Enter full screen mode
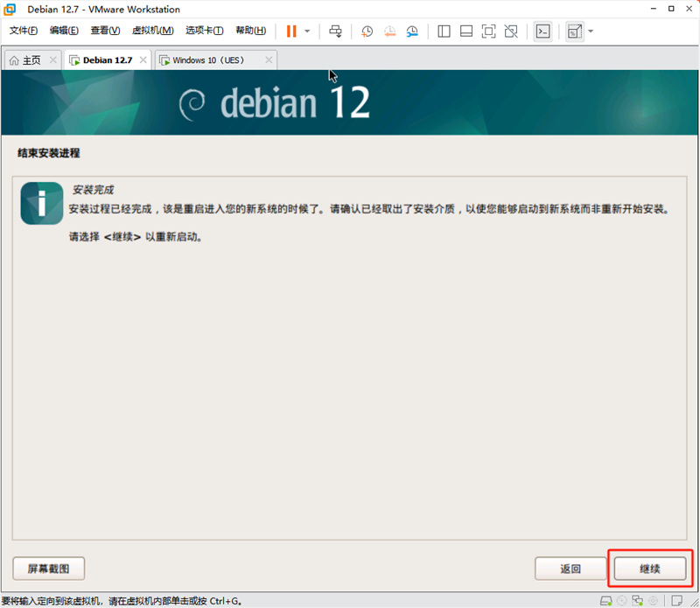 (488, 31)
